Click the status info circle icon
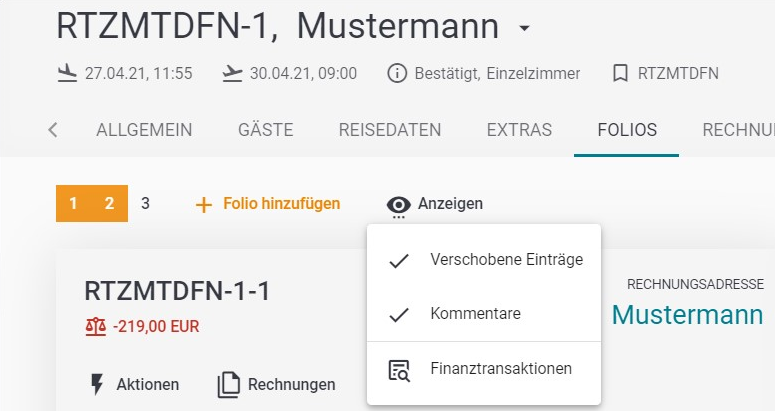This screenshot has width=775, height=411. tap(397, 73)
